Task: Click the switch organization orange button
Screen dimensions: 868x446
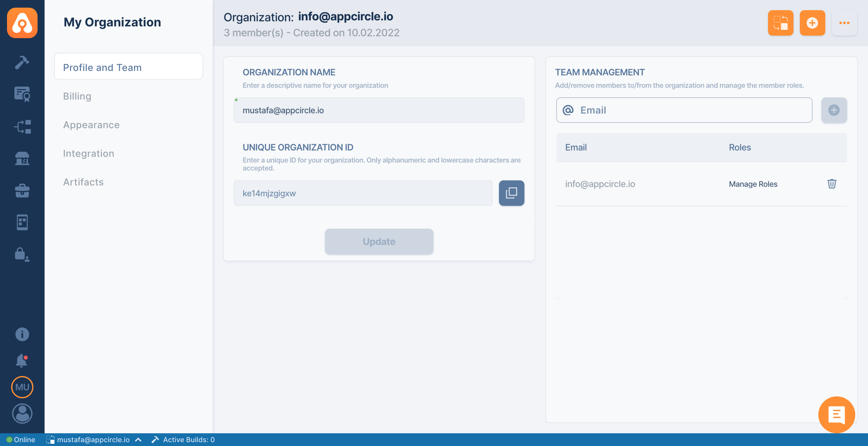Action: click(x=780, y=23)
